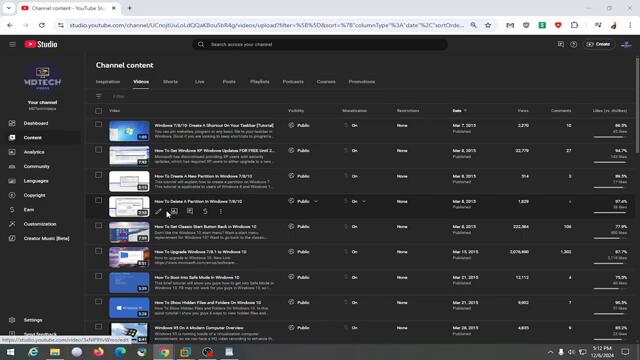Expand monetization dropdown on Delete A Partition row

pos(364,201)
